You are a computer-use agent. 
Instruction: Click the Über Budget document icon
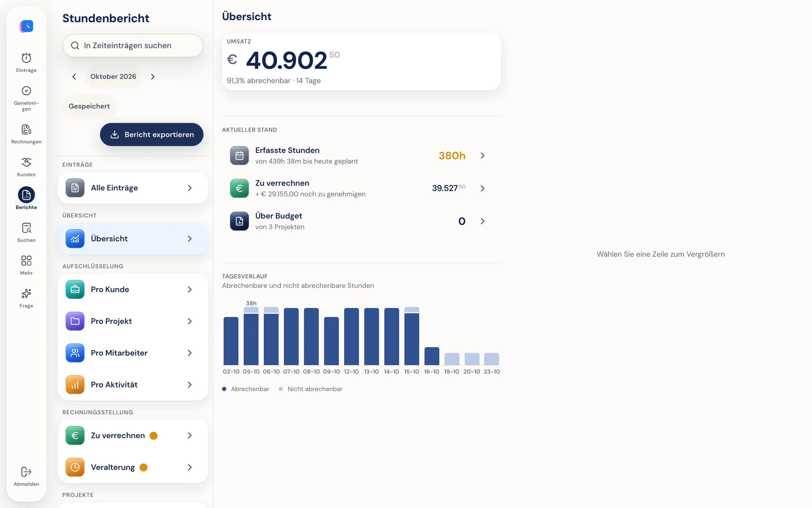(x=239, y=221)
